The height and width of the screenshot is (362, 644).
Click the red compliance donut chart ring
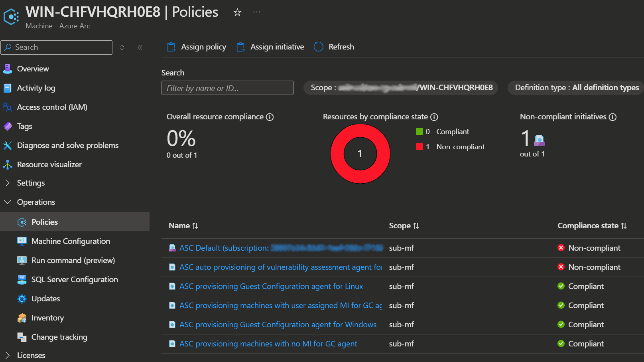[338, 154]
